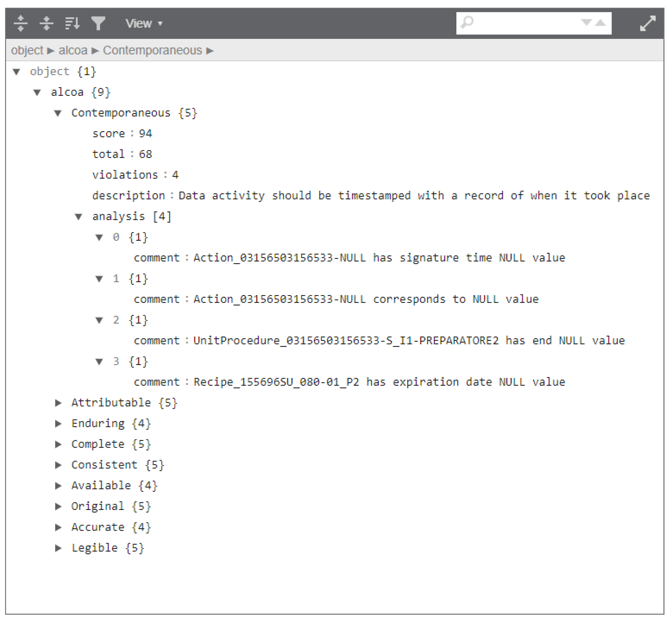672x622 pixels.
Task: Expand the Accurate node
Action: pyautogui.click(x=58, y=527)
